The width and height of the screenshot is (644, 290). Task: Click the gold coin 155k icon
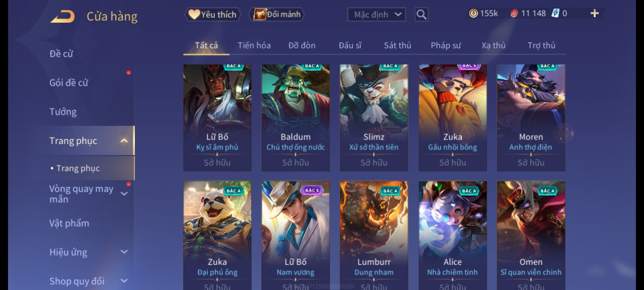(x=473, y=13)
